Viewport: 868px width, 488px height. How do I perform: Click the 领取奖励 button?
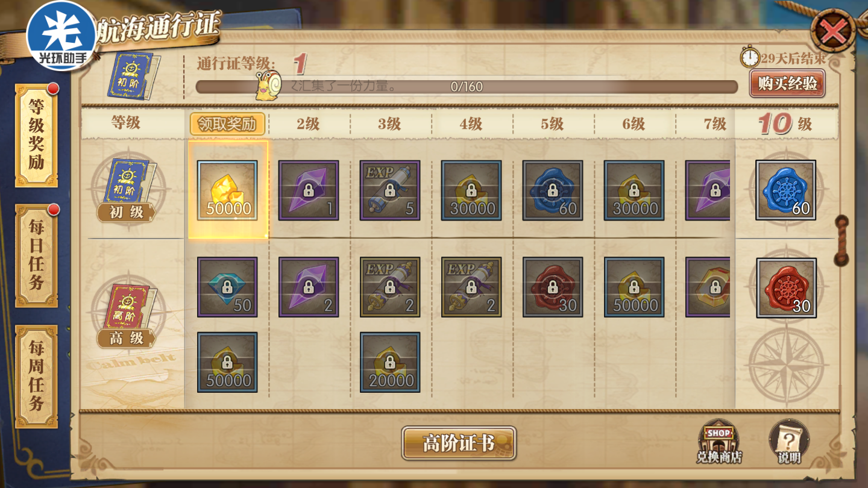point(227,124)
